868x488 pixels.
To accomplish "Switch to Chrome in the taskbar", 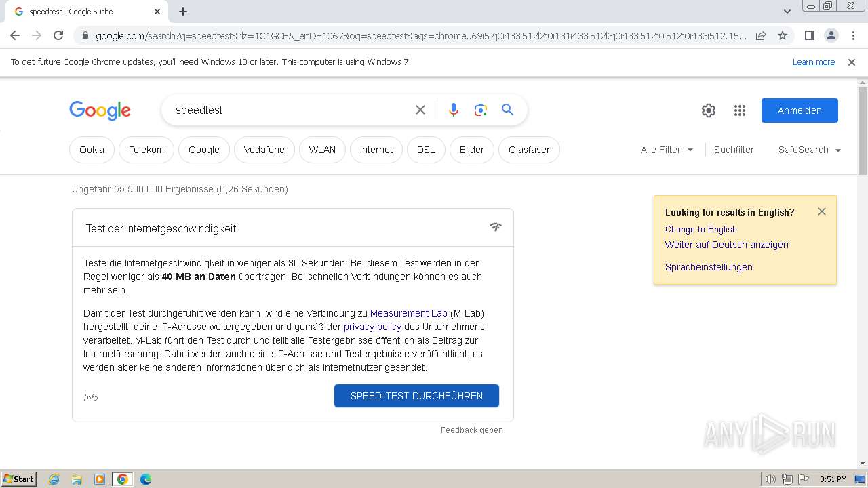I will [x=123, y=479].
